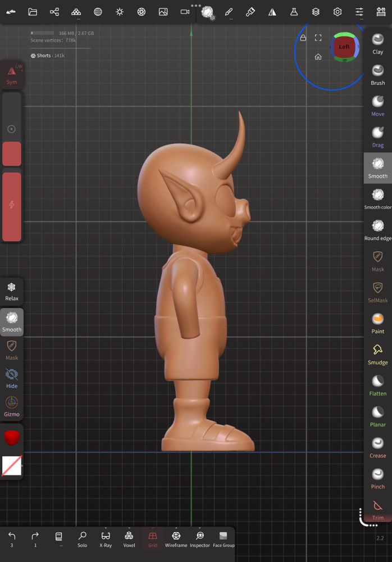
Task: Select the Drag tool
Action: [x=377, y=137]
